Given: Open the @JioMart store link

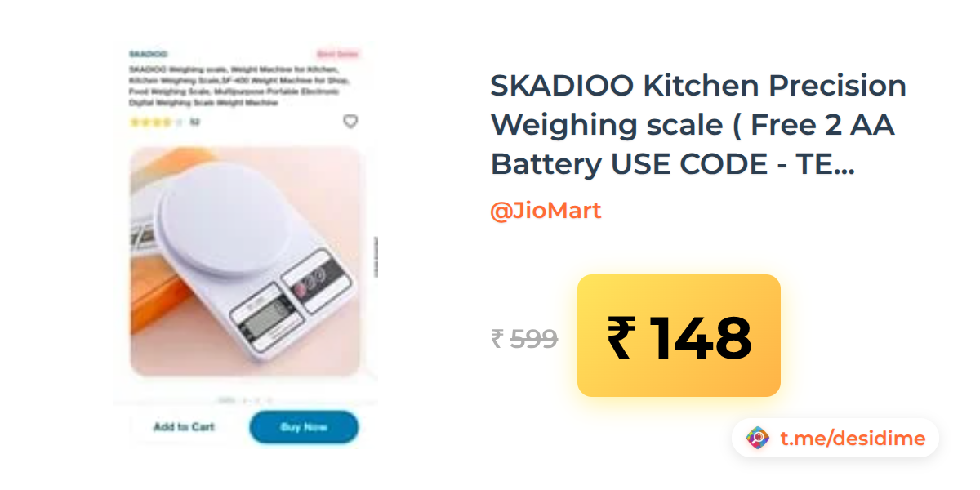Looking at the screenshot, I should click(546, 211).
